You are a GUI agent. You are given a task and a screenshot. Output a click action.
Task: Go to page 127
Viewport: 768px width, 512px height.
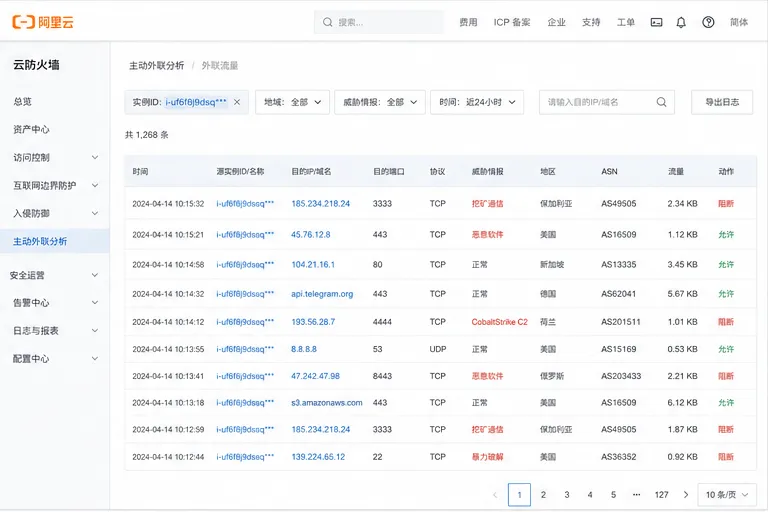coord(661,495)
